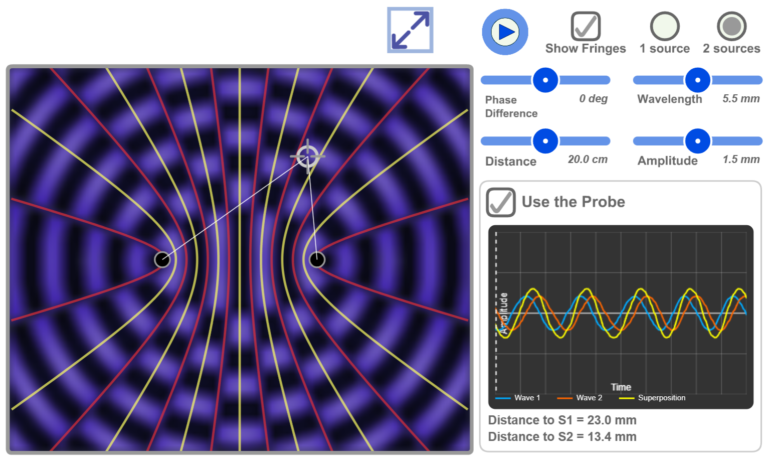Click the Wave 1 legend entry
This screenshot has height=459, width=768.
[518, 398]
